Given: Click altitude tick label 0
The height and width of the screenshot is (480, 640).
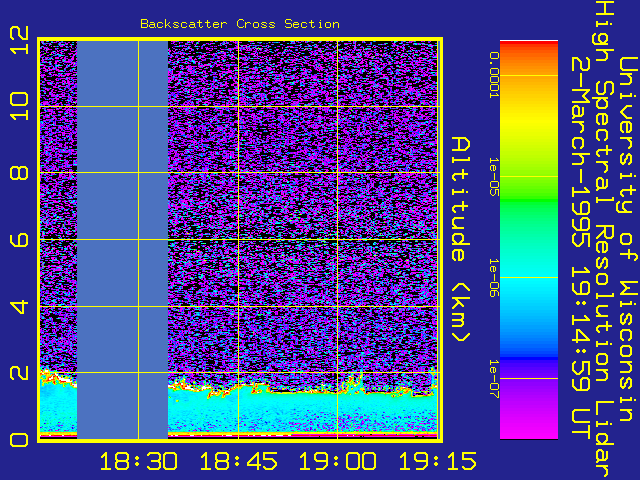Looking at the screenshot, I should point(20,440).
